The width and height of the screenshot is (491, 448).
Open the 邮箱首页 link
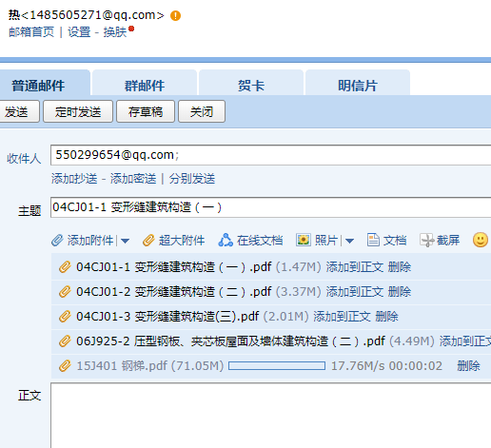tap(31, 32)
